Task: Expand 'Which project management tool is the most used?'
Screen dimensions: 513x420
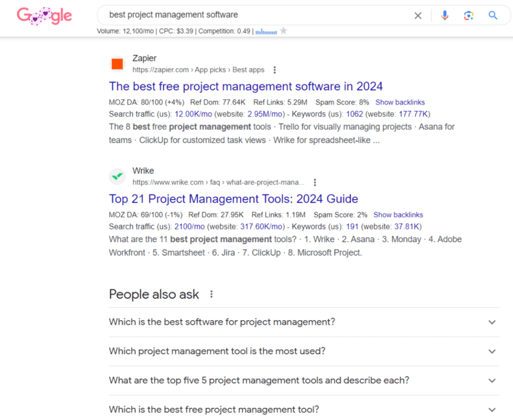Action: [x=491, y=351]
